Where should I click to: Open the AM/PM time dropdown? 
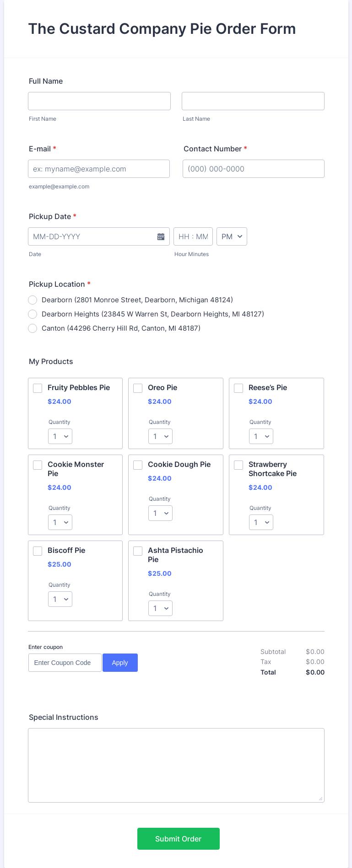(232, 236)
